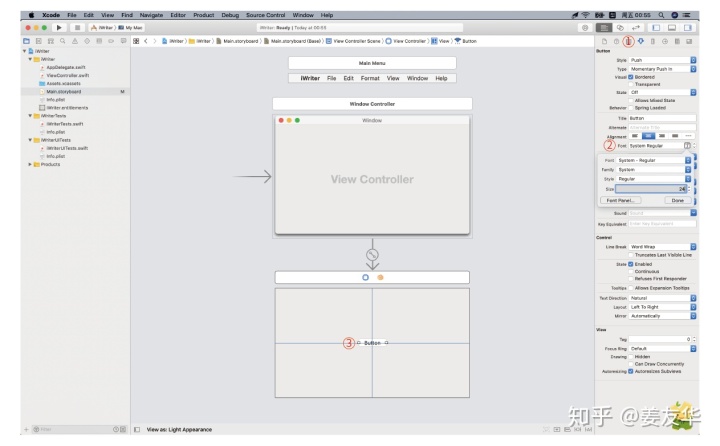Open the Type dropdown Momentary Push In
Image resolution: width=720 pixels, height=446 pixels.
point(663,69)
